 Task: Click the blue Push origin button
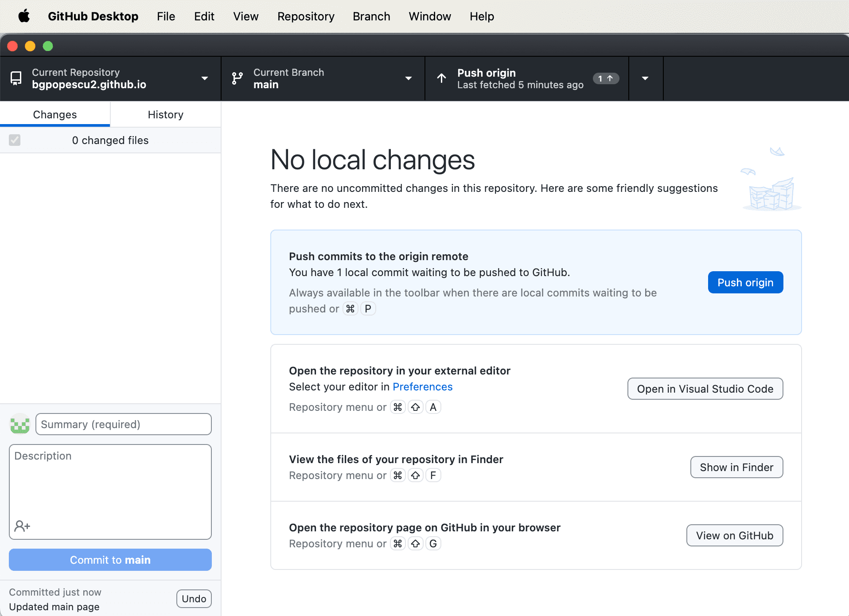coord(745,282)
